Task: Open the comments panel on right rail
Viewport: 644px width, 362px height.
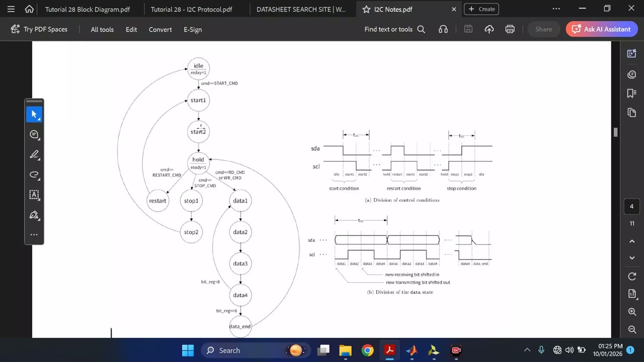Action: click(x=632, y=74)
